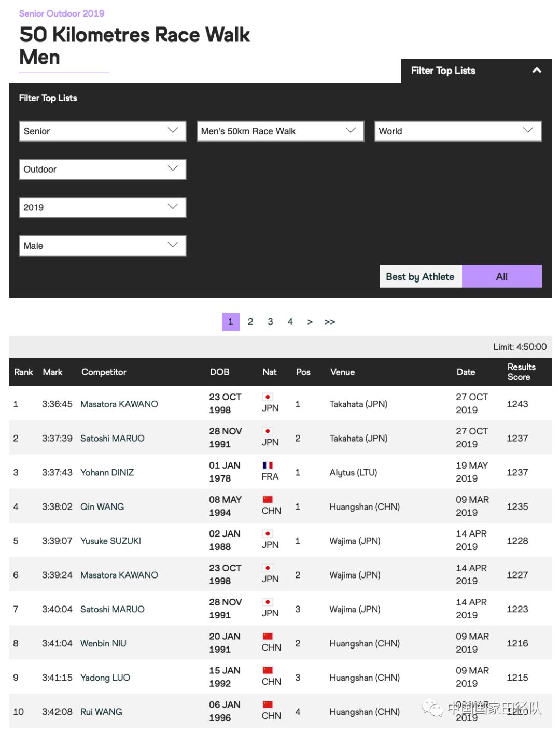
Task: Click China flag in Wenbin NIU row
Action: click(x=268, y=636)
